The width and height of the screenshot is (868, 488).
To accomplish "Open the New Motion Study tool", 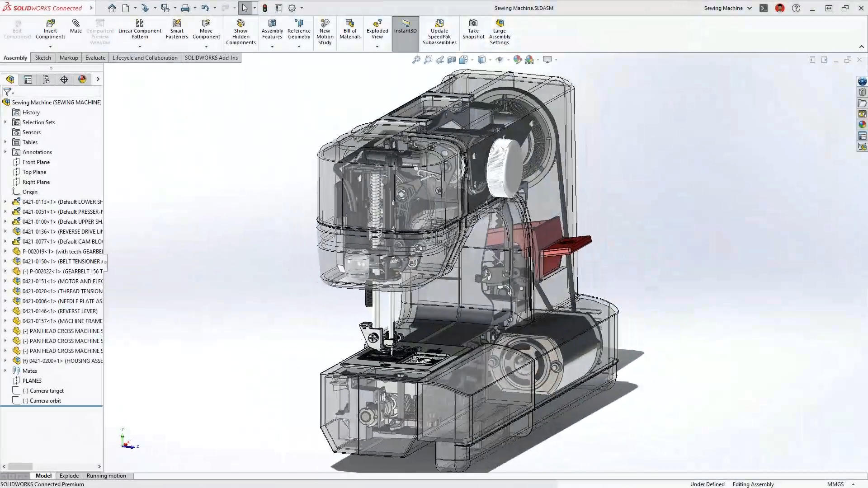I will pos(324,32).
